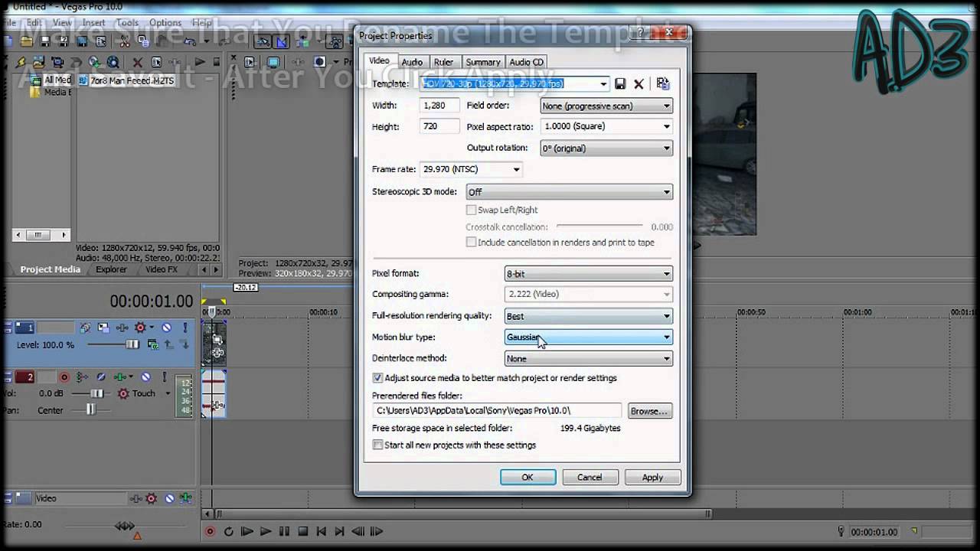This screenshot has height=551, width=980.
Task: Click the Get Media from Web icon
Action: tap(113, 63)
